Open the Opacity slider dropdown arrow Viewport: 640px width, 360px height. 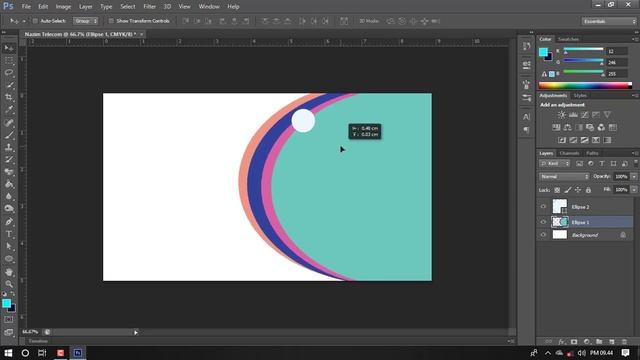(634, 177)
